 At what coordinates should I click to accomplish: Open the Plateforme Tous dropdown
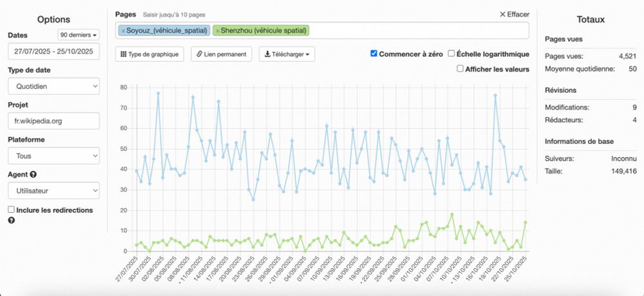click(54, 156)
